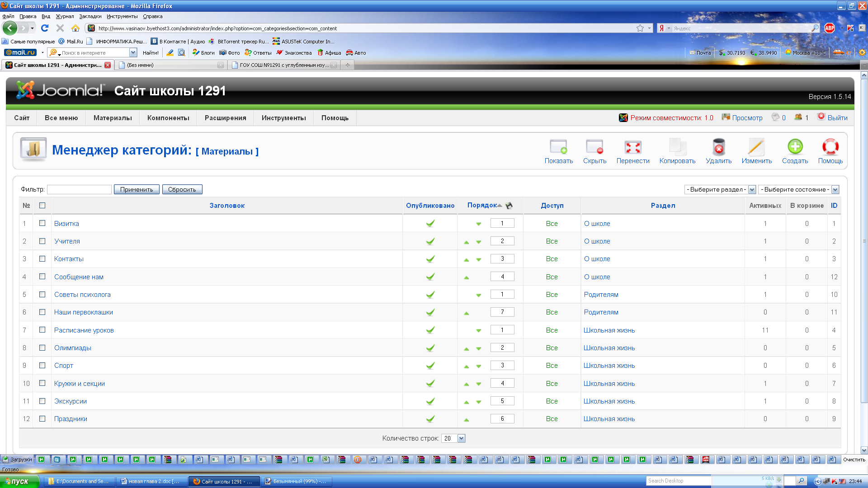Viewport: 868px width, 488px height.
Task: Click the Удалить trash icon
Action: [718, 147]
